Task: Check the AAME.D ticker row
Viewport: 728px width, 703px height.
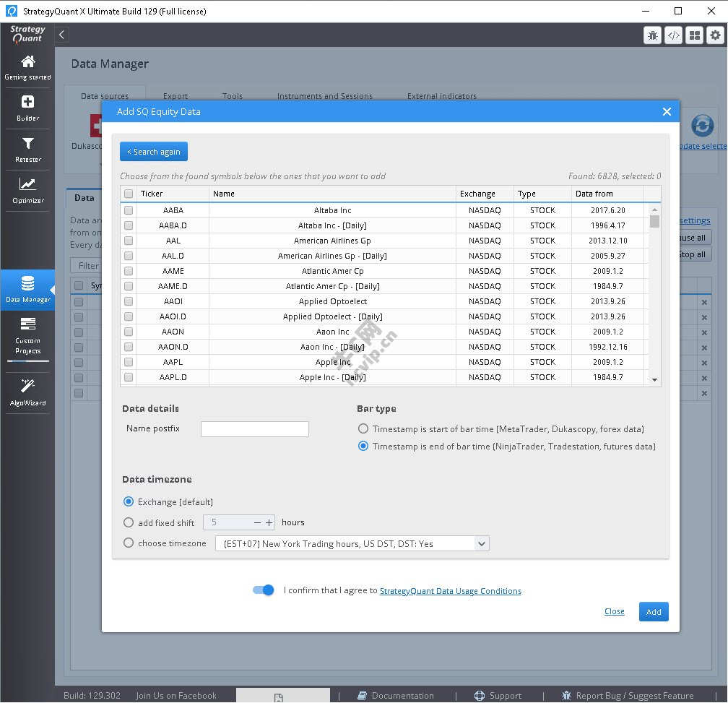Action: coord(129,286)
